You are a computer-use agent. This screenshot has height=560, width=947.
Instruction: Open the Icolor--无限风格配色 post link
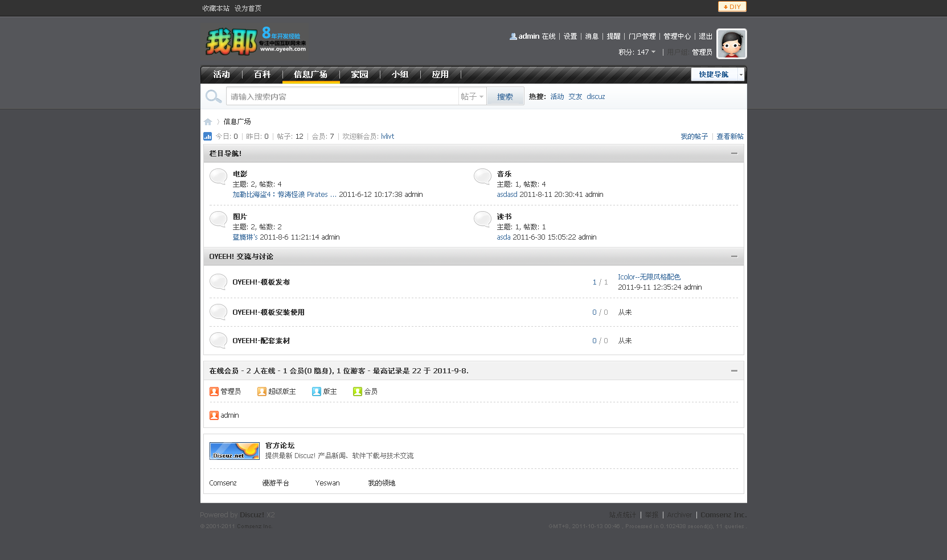(x=649, y=277)
